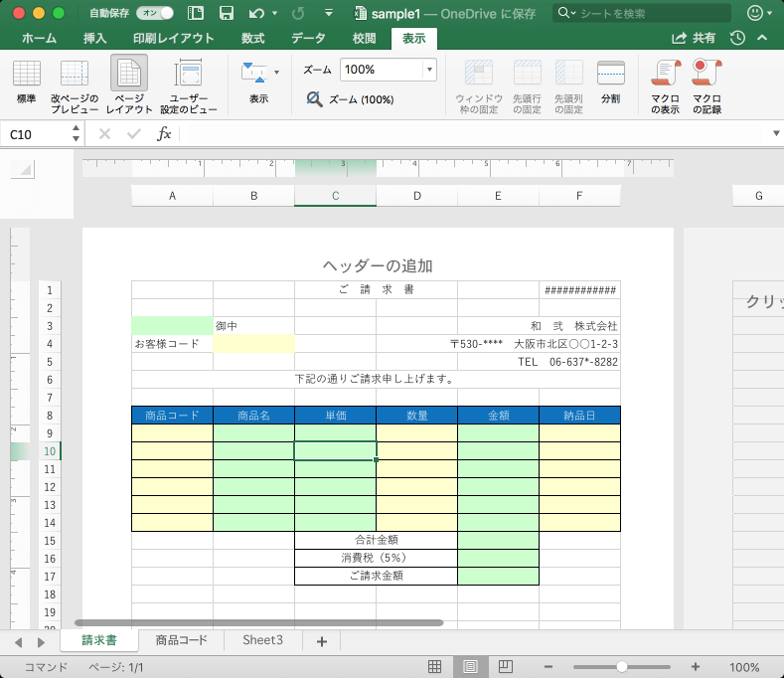Click the 納品日 header cell
The image size is (784, 678).
[579, 416]
